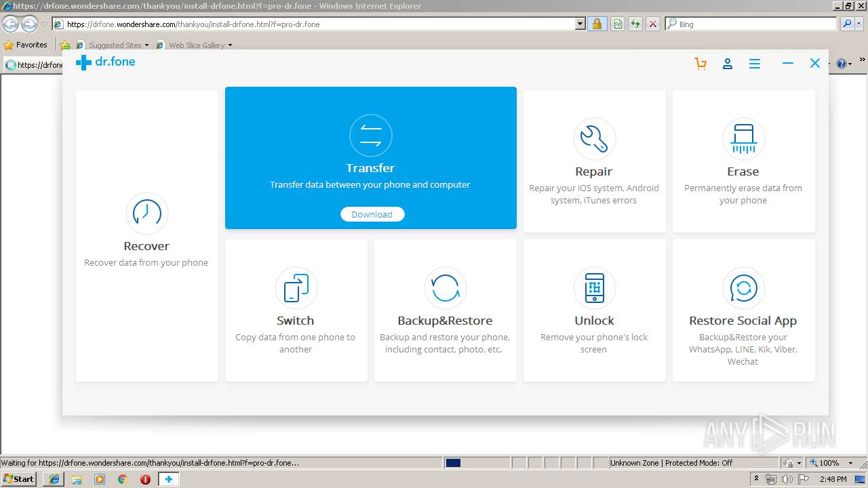868x488 pixels.
Task: Open the red Opera icon in taskbar
Action: 145,479
